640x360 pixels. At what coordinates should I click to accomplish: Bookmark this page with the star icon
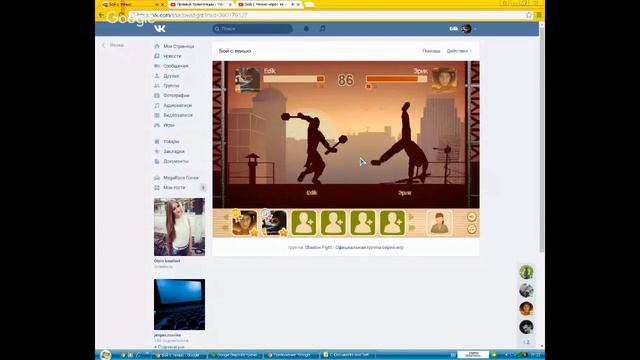(529, 15)
